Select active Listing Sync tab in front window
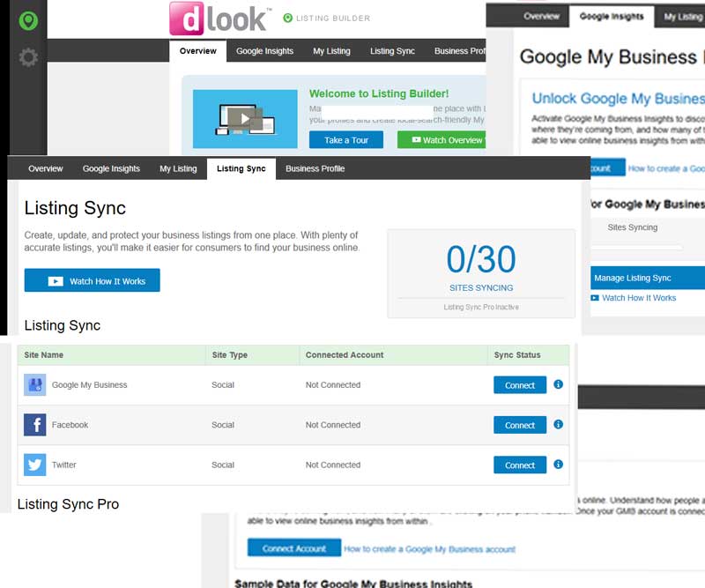 click(241, 168)
